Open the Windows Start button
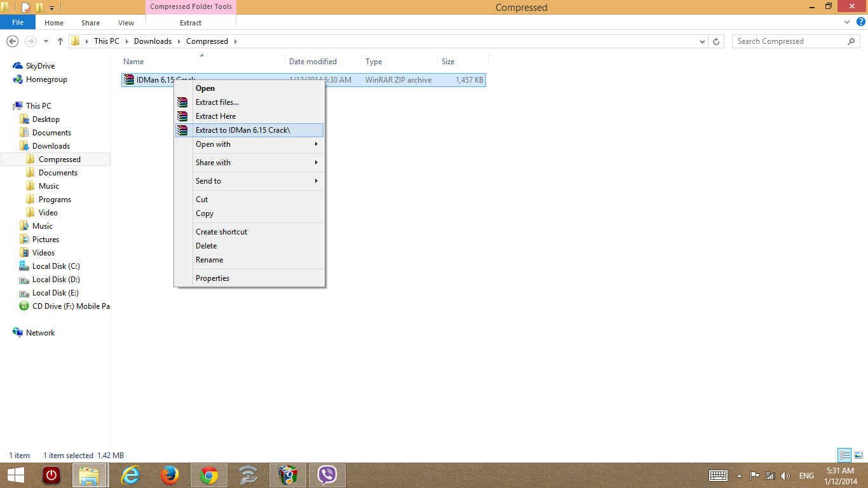The image size is (868, 488). pyautogui.click(x=16, y=475)
